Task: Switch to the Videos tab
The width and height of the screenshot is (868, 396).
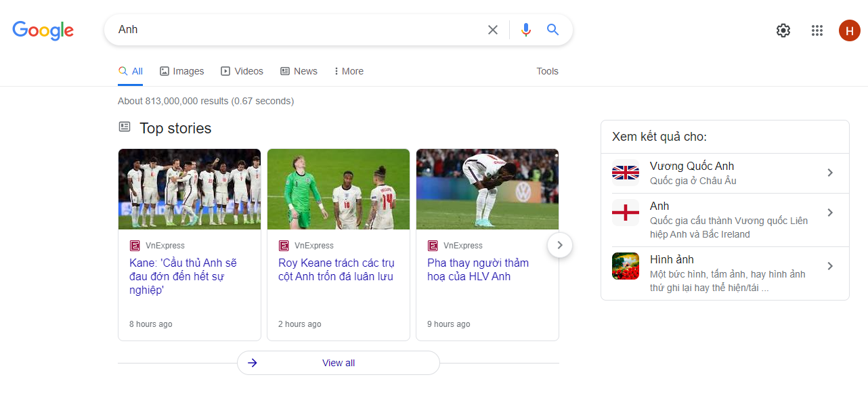Action: click(x=242, y=71)
